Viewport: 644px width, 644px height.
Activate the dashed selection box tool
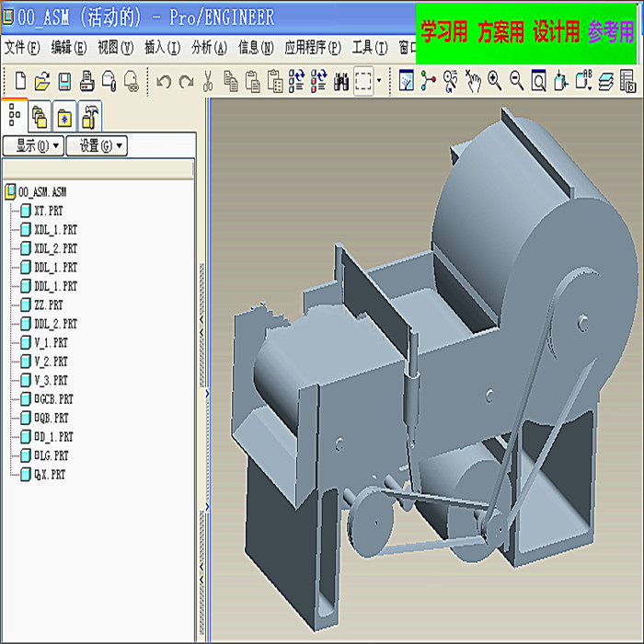click(363, 81)
